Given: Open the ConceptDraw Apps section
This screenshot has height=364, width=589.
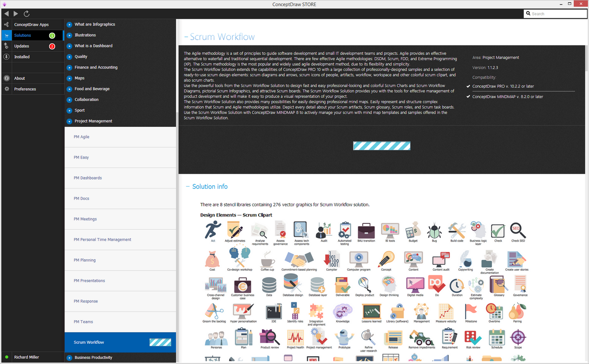Looking at the screenshot, I should point(32,24).
